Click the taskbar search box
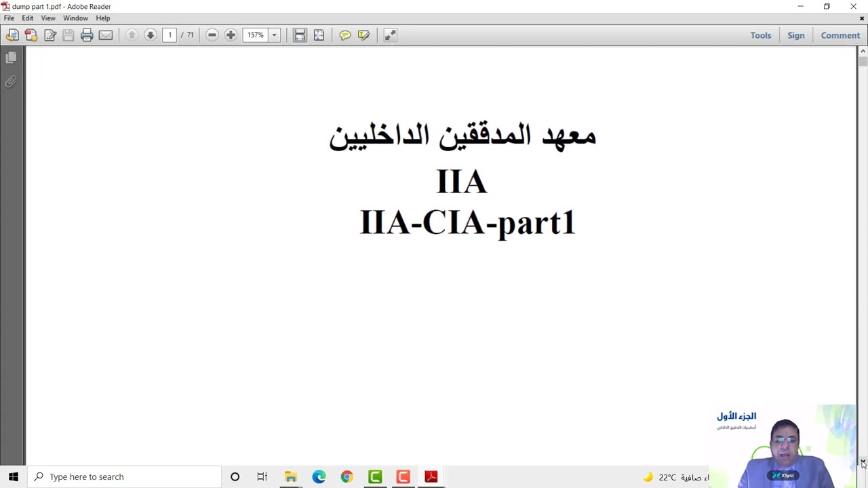The height and width of the screenshot is (488, 868). click(124, 476)
